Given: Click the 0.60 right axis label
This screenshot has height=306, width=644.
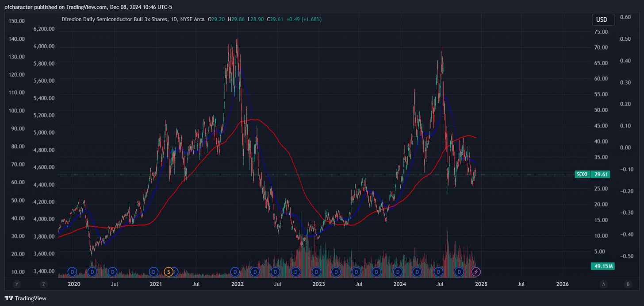Looking at the screenshot, I should click(x=625, y=17).
